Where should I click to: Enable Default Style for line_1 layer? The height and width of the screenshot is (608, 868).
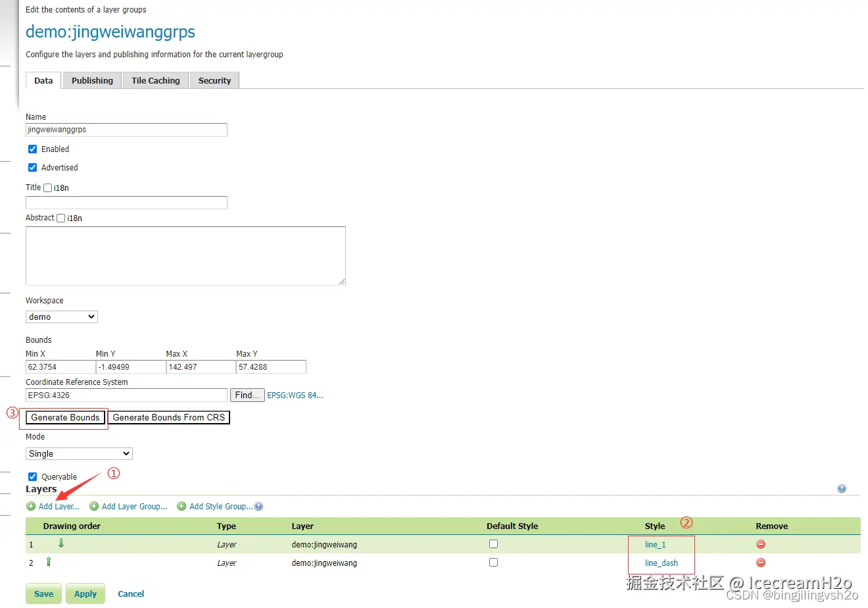[493, 544]
